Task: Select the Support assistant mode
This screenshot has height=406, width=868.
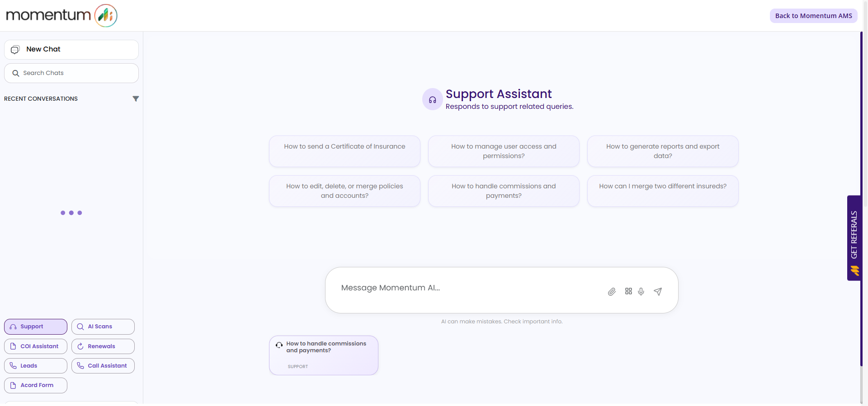Action: click(x=36, y=327)
